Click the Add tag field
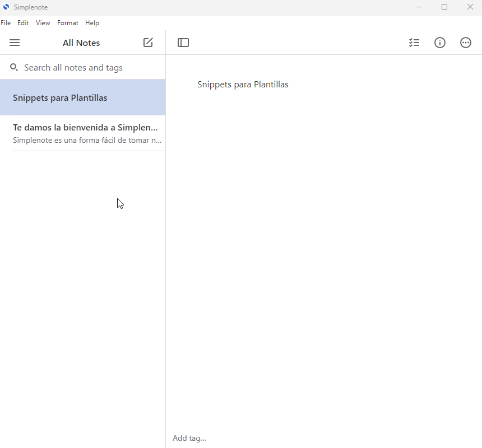The height and width of the screenshot is (448, 482). 189,438
